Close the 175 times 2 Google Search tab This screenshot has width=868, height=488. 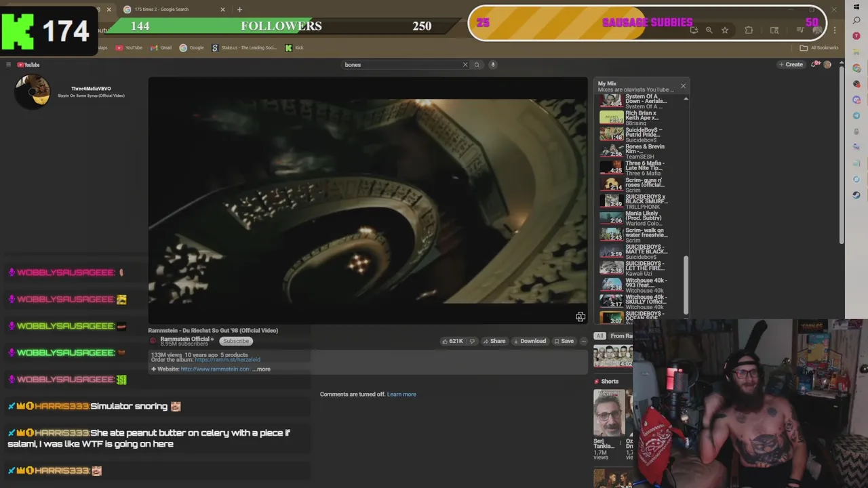222,9
